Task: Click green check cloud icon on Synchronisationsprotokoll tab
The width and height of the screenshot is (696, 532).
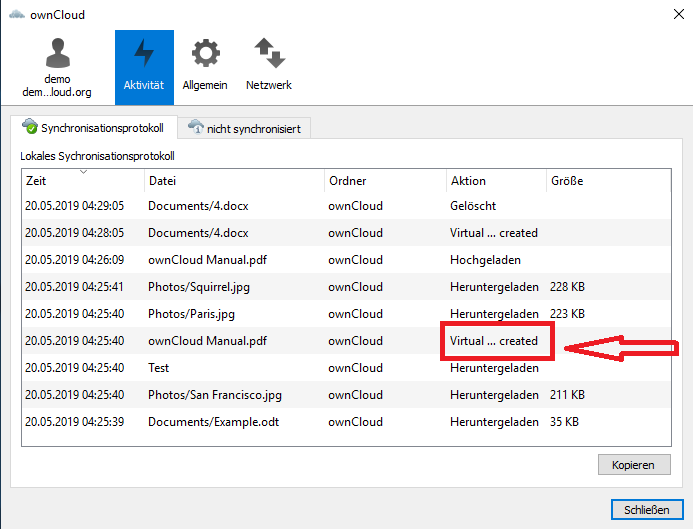Action: (x=30, y=126)
